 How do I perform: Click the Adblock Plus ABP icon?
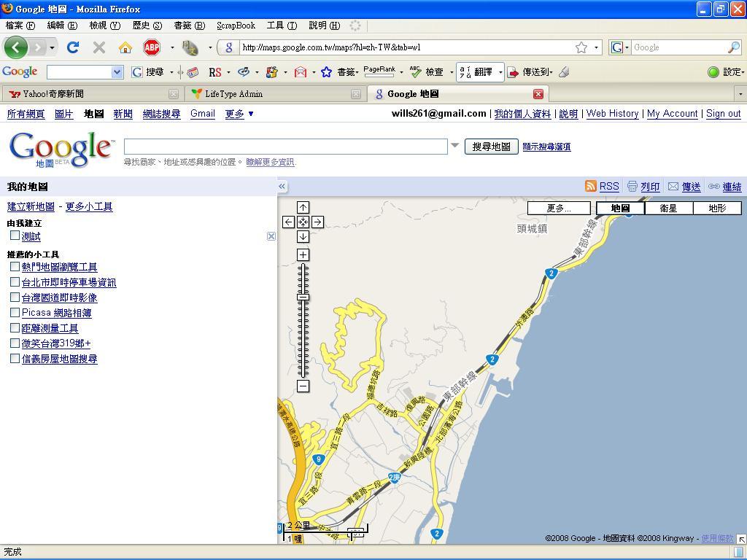point(152,47)
